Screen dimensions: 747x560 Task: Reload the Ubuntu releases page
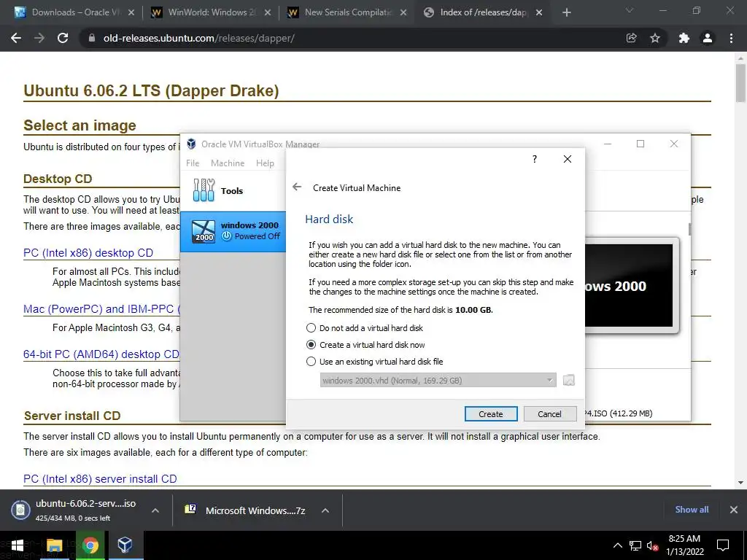click(63, 38)
